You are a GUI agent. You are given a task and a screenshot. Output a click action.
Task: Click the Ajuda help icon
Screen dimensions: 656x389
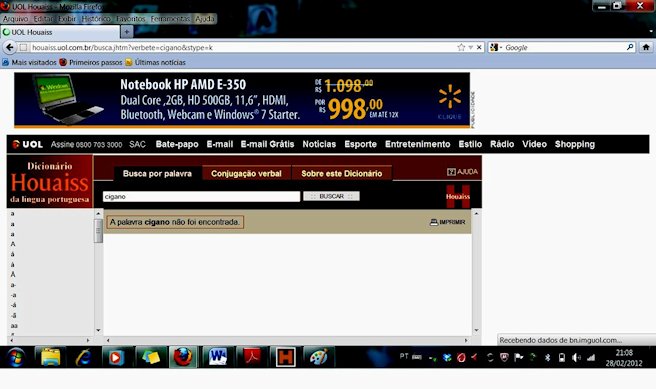tap(451, 171)
